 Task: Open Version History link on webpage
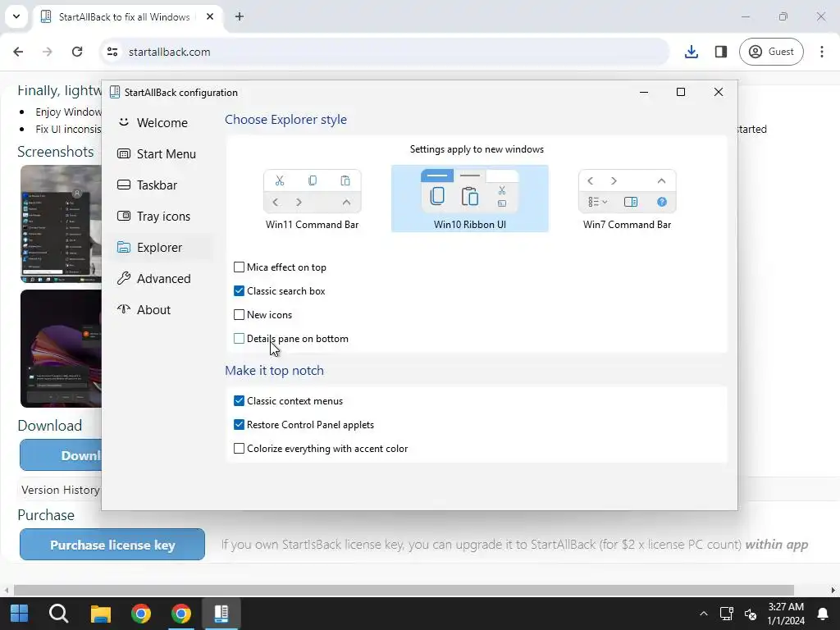pos(61,490)
